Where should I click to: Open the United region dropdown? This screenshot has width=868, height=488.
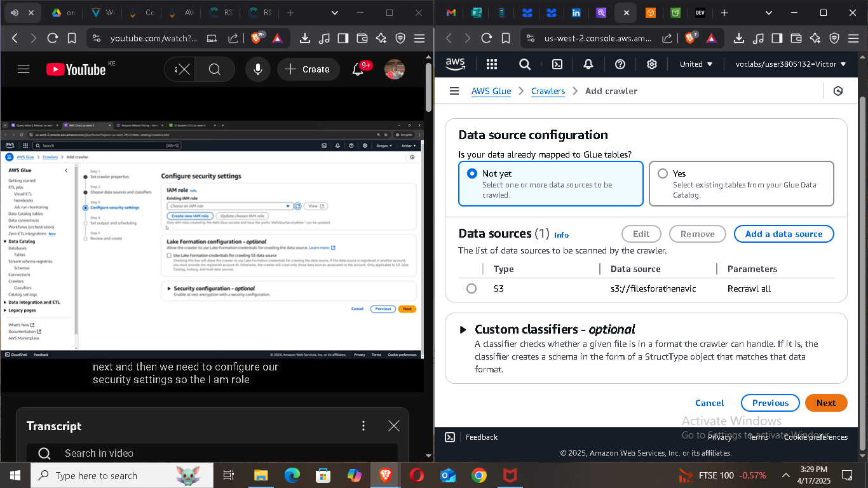coord(696,64)
